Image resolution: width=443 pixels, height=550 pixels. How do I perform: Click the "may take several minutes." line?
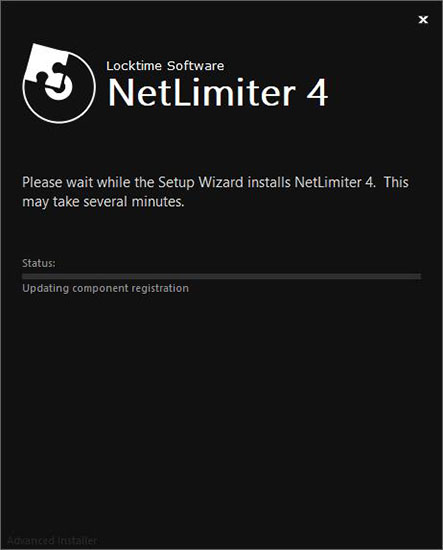coord(103,202)
